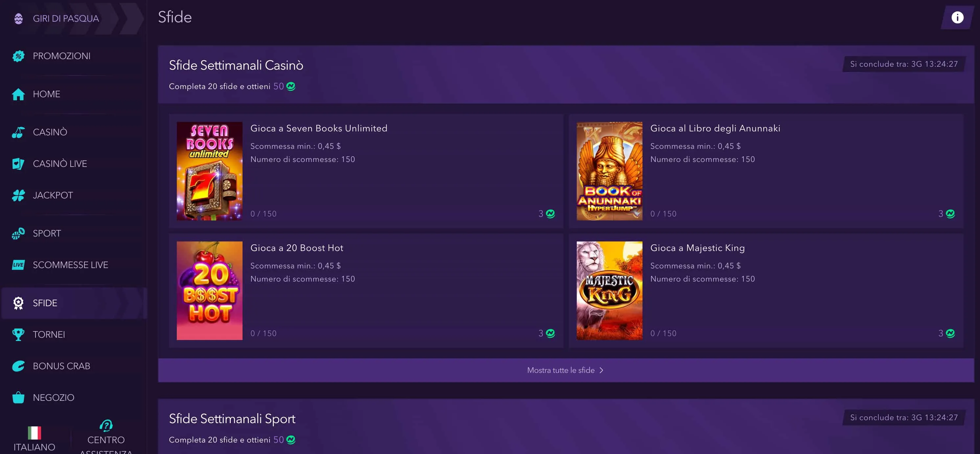Image resolution: width=980 pixels, height=454 pixels.
Task: Select the Casinò cherries icon in the sidebar
Action: point(18,131)
